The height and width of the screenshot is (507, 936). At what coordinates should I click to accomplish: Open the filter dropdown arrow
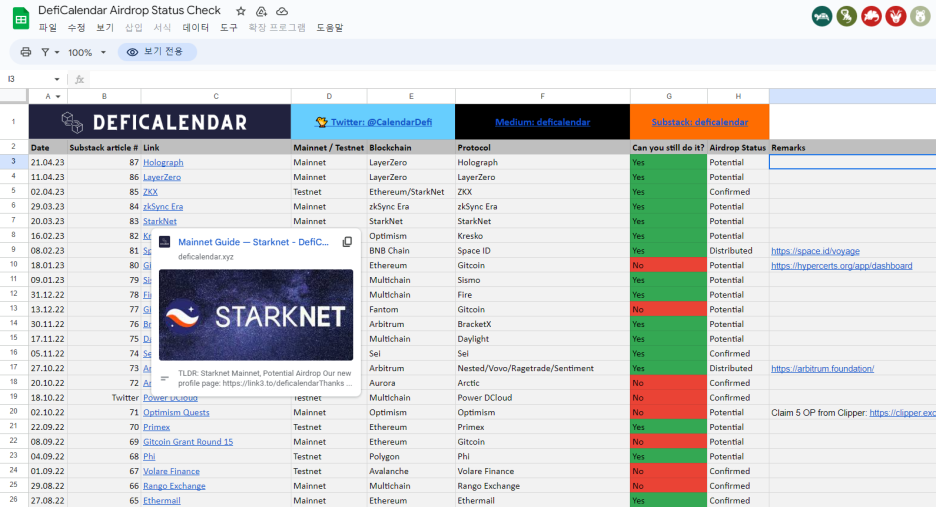coord(57,53)
